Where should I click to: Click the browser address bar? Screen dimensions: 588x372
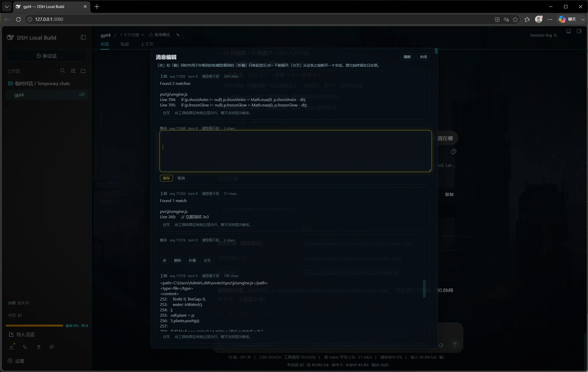[x=257, y=19]
